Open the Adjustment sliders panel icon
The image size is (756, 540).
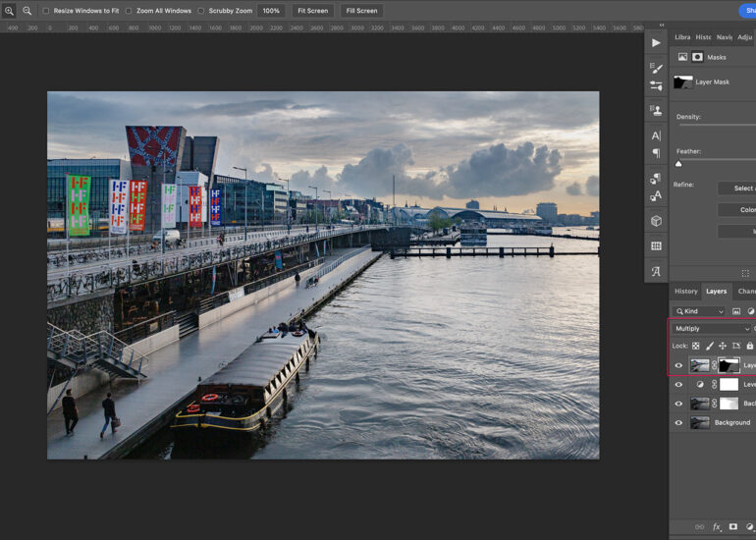[656, 86]
